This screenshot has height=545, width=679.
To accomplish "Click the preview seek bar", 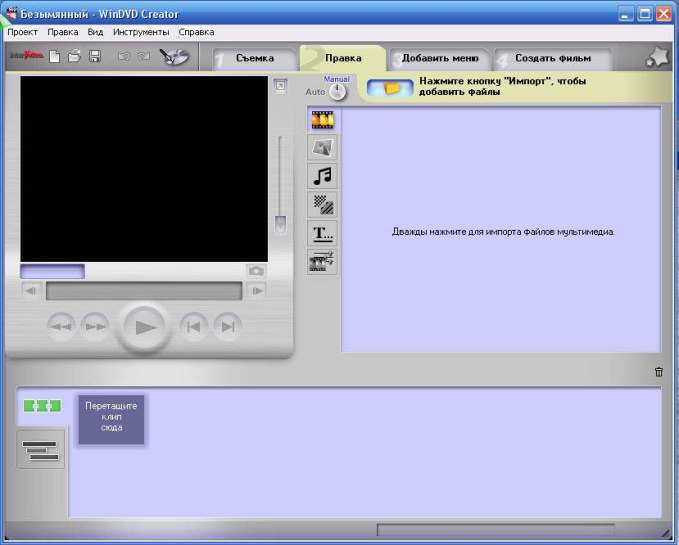I will [144, 291].
